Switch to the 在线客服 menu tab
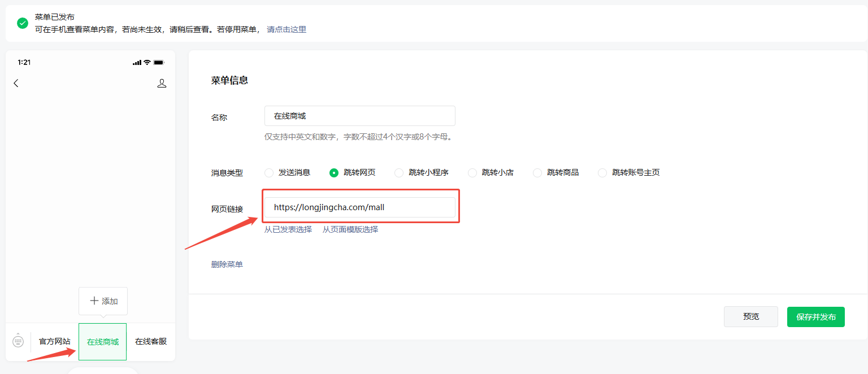The height and width of the screenshot is (374, 868). (x=151, y=341)
